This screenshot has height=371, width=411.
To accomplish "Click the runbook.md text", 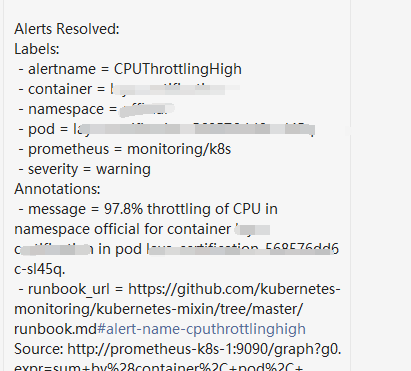I will point(55,329).
